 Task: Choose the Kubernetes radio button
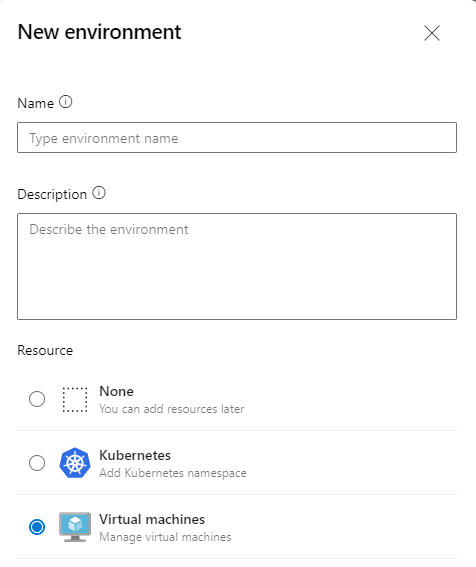click(x=37, y=463)
